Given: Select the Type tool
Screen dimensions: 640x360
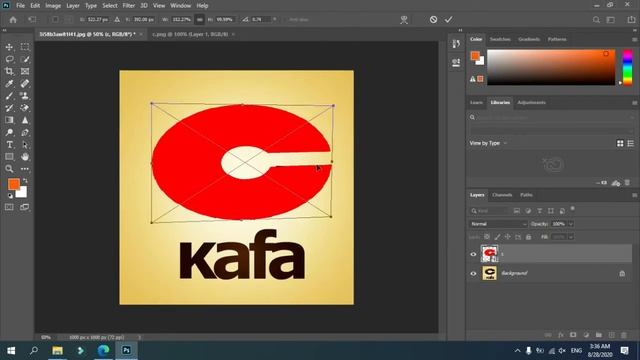Looking at the screenshot, I should click(x=9, y=144).
